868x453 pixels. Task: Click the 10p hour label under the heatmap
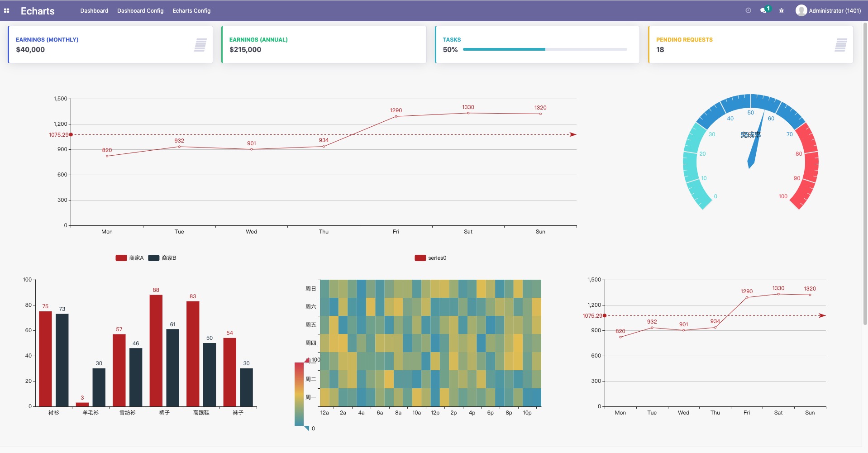point(527,413)
